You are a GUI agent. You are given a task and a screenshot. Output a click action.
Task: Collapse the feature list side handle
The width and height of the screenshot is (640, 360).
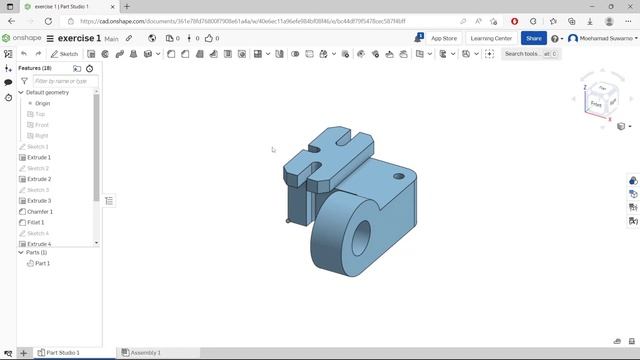tap(109, 201)
